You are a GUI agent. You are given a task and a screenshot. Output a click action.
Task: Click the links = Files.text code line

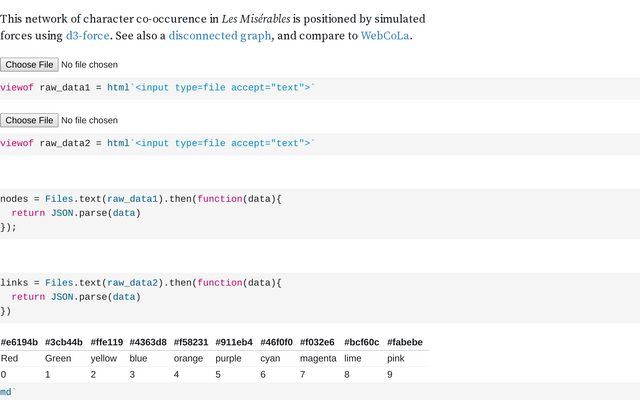[x=141, y=283]
